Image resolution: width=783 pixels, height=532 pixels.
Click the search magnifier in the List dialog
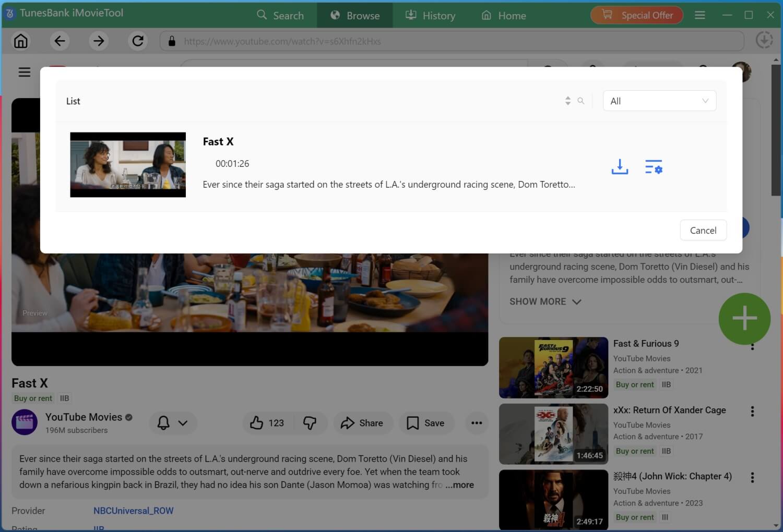581,101
